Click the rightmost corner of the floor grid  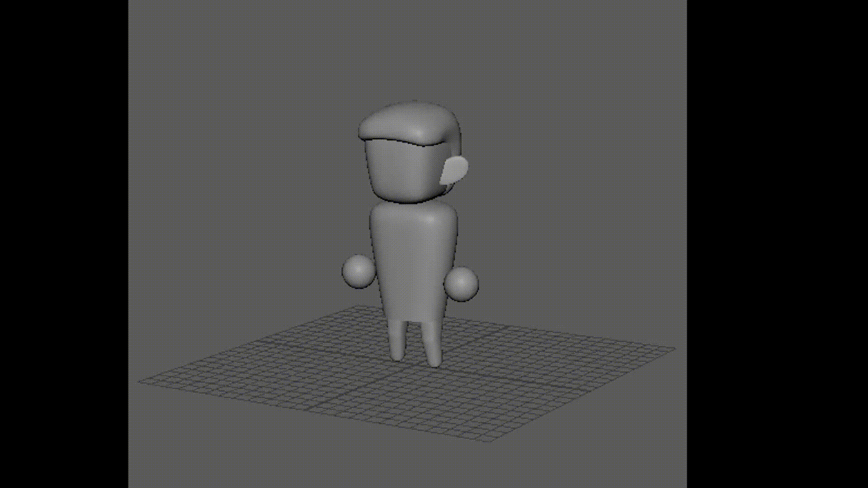click(675, 348)
